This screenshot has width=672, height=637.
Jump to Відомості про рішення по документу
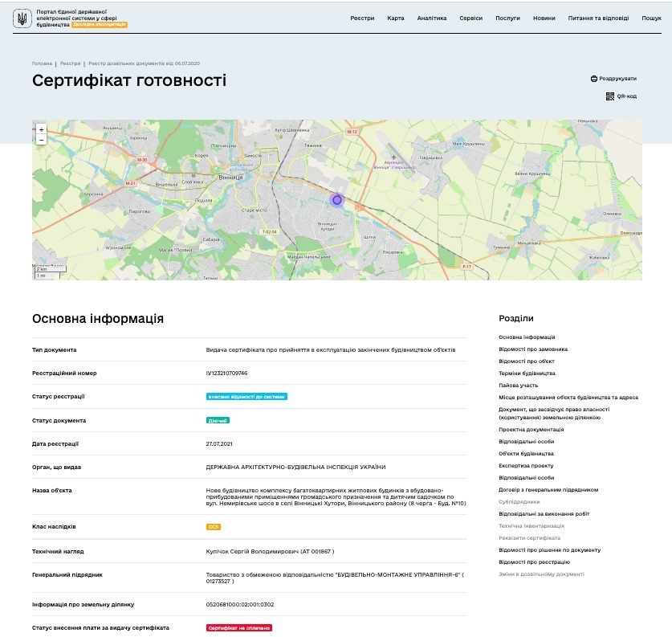click(x=549, y=549)
